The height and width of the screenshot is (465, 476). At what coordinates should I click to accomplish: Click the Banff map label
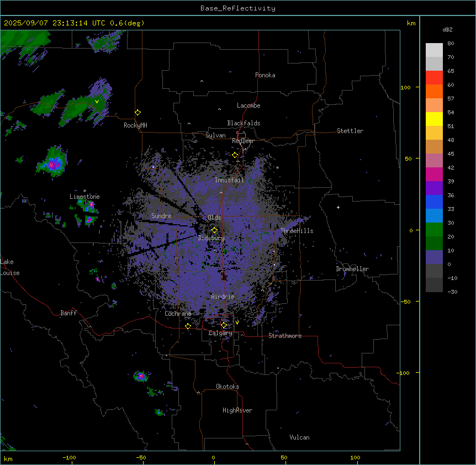(x=68, y=313)
